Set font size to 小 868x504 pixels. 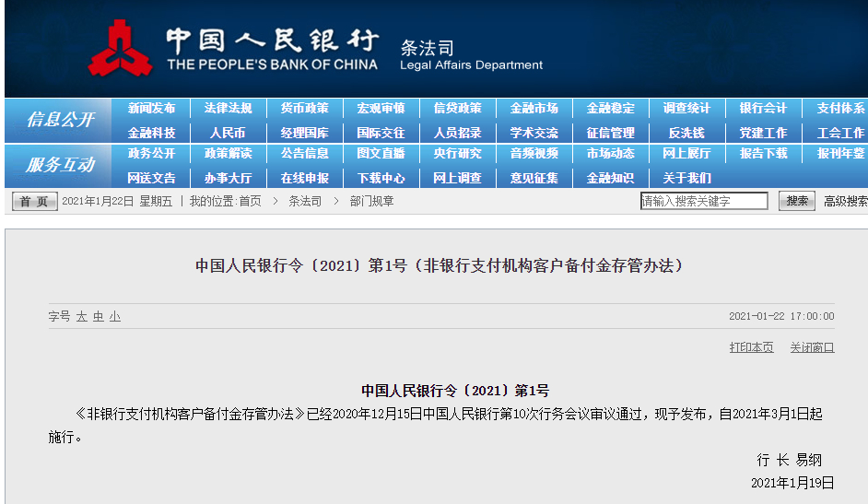point(115,316)
